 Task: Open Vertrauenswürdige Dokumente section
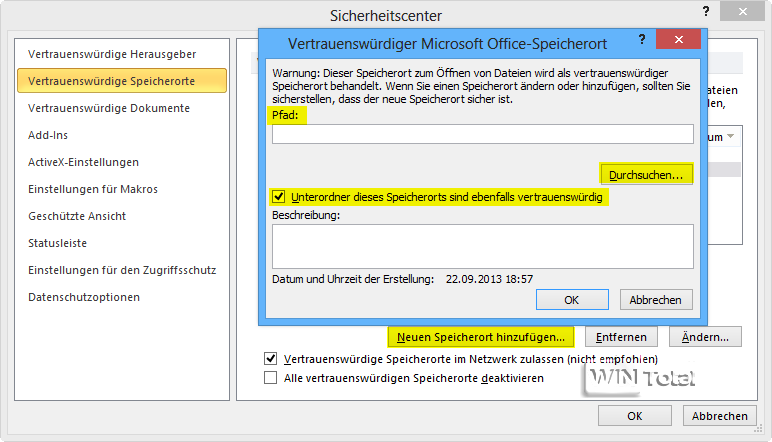109,107
